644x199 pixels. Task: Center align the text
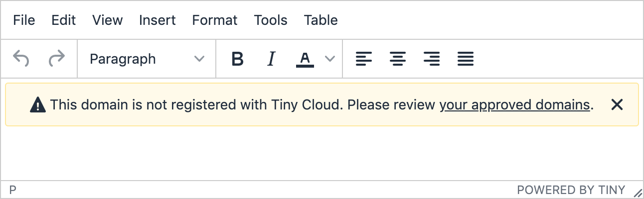click(397, 59)
